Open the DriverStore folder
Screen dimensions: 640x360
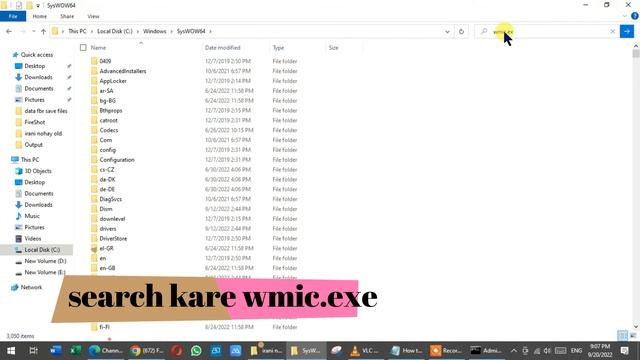[x=113, y=238]
